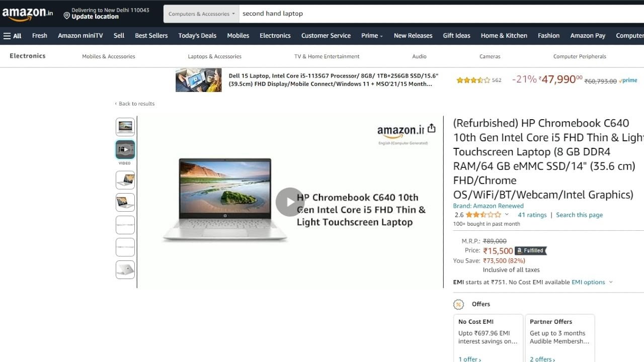Click the Fulfilled badge beside price
Viewport: 644px width, 362px height.
530,250
